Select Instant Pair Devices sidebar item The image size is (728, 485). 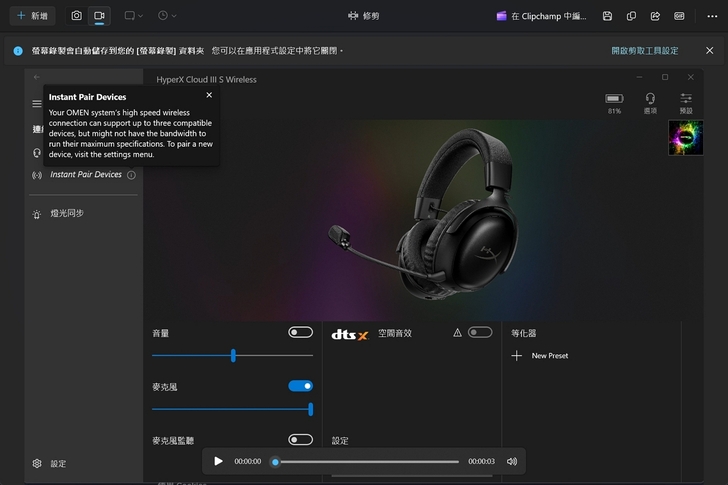[x=84, y=175]
